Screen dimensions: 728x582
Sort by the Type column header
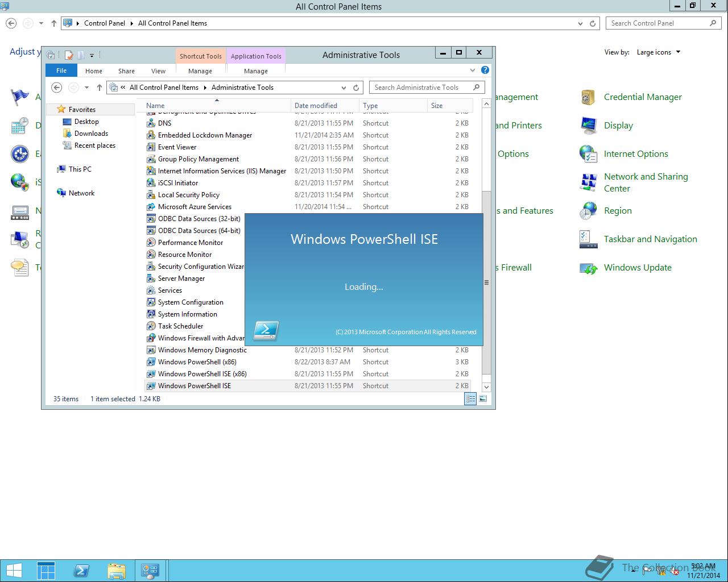pos(393,105)
